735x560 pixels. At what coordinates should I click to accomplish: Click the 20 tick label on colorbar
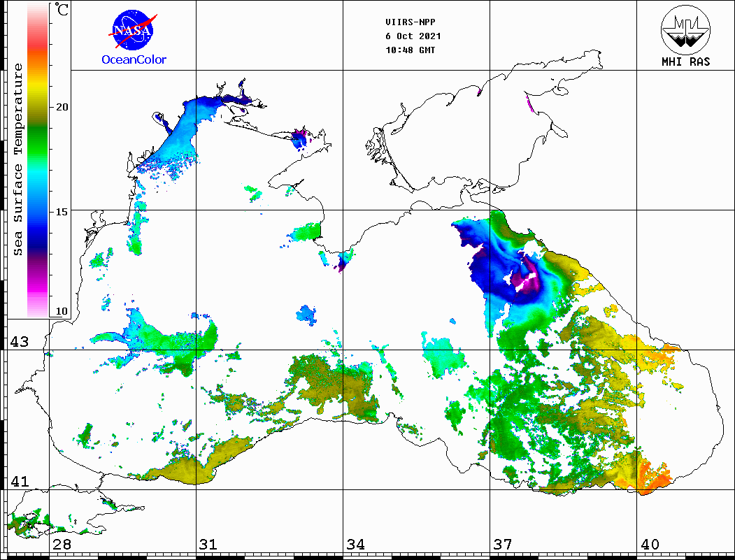(62, 107)
